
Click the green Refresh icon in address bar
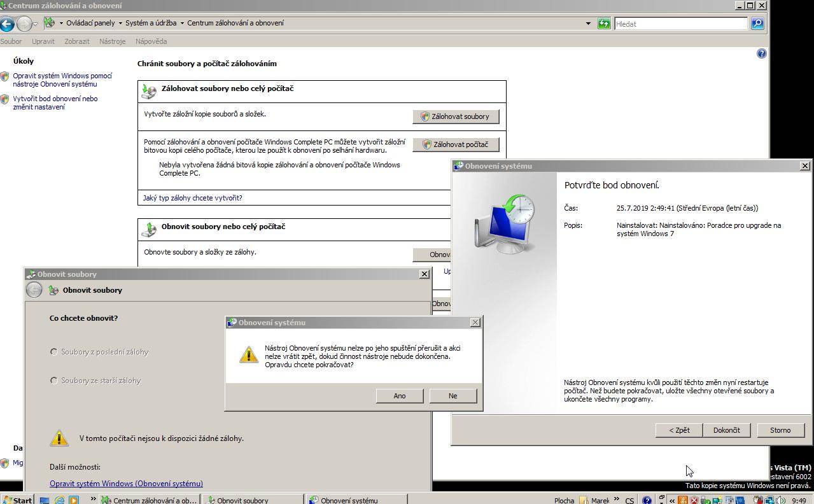tap(604, 24)
